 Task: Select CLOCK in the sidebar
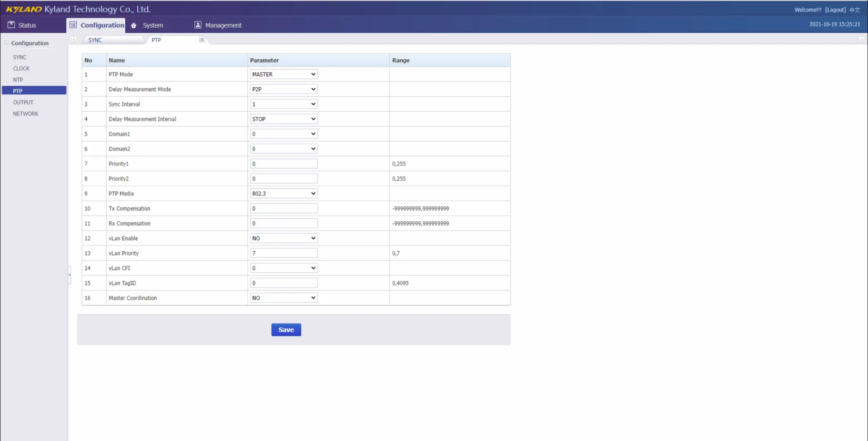pos(21,69)
